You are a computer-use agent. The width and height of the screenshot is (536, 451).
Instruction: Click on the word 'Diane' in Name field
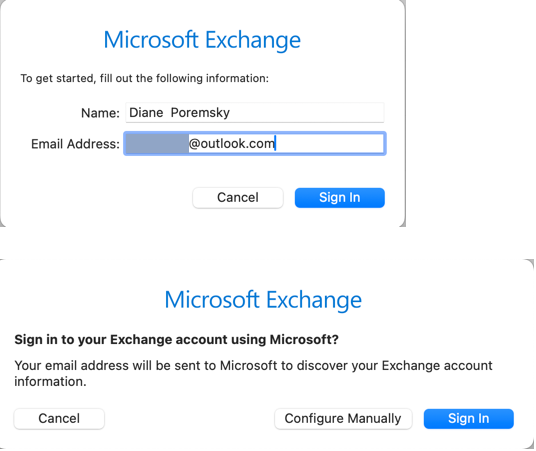point(146,112)
